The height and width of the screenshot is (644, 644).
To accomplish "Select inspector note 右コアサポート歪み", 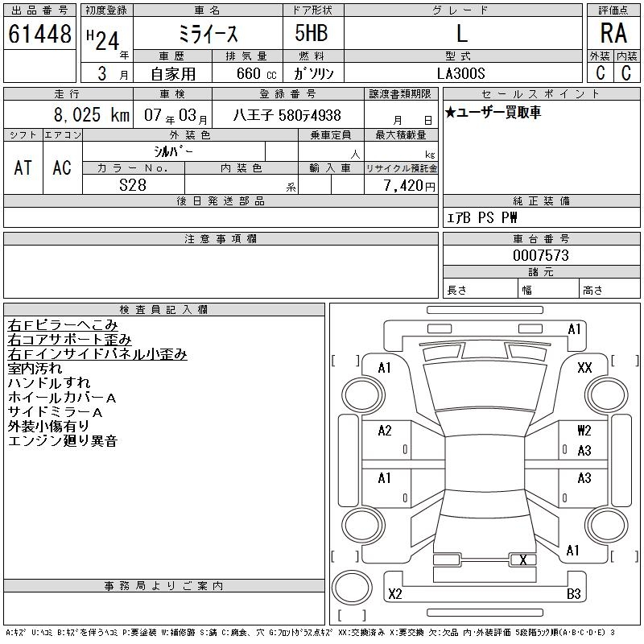I will pyautogui.click(x=69, y=340).
